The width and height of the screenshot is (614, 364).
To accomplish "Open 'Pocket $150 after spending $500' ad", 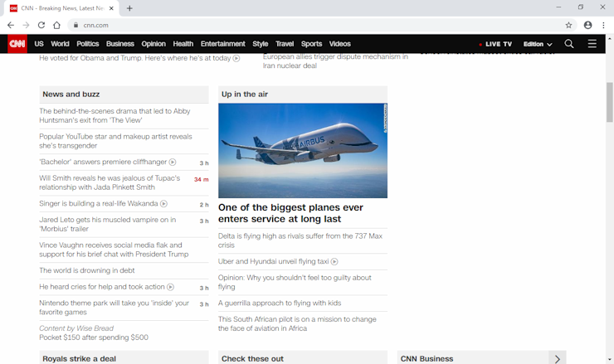I will click(x=94, y=337).
